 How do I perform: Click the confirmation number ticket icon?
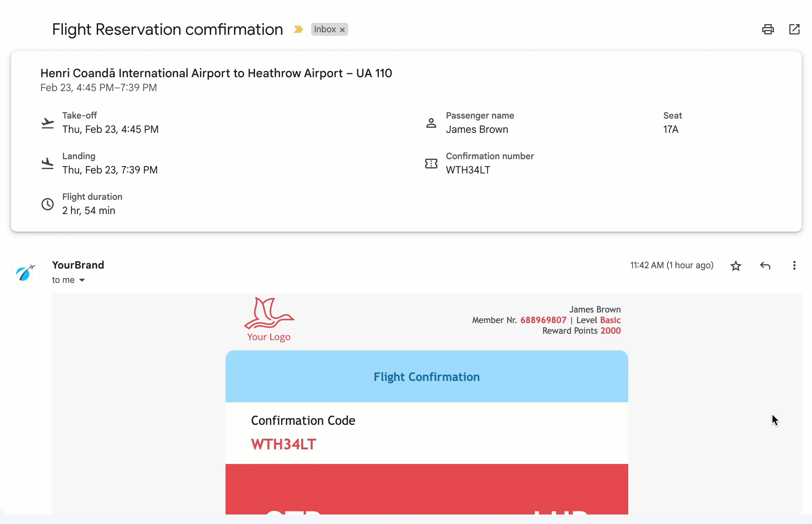tap(431, 164)
